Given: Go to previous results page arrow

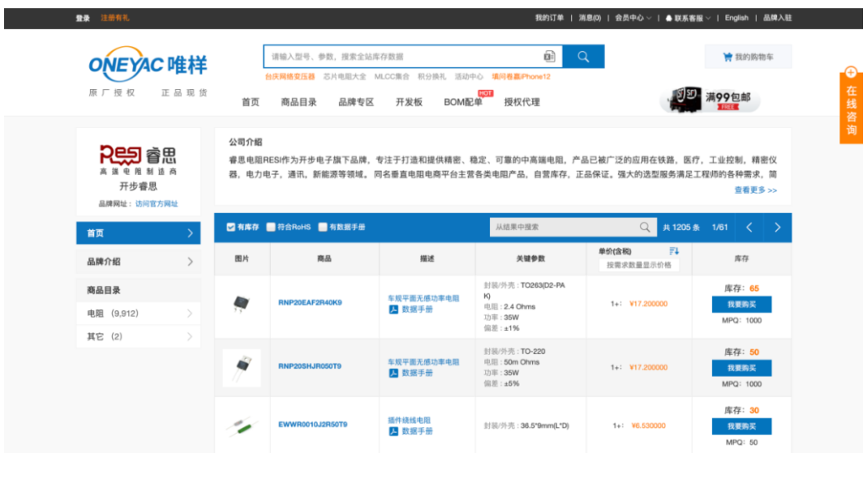Looking at the screenshot, I should coord(749,228).
